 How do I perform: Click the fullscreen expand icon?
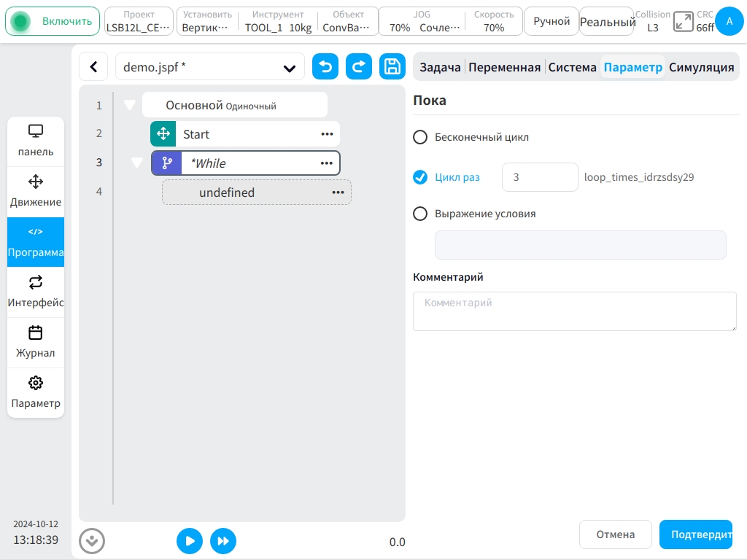[x=683, y=22]
